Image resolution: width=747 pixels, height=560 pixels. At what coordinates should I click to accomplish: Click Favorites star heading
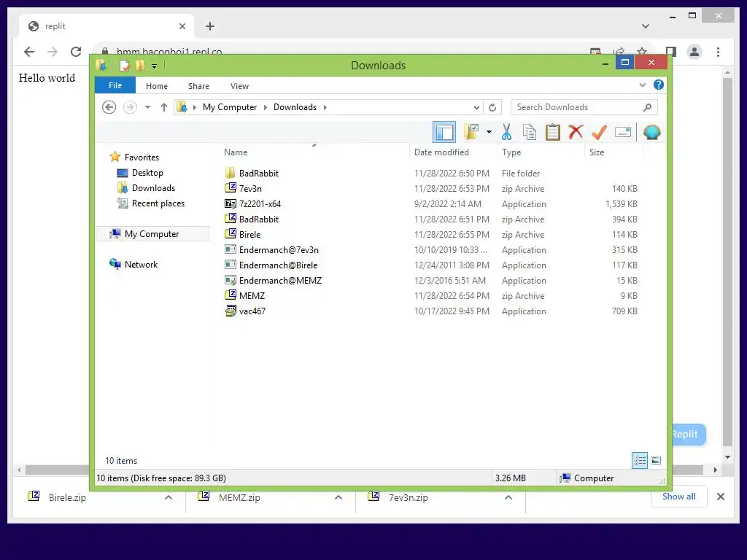click(134, 157)
